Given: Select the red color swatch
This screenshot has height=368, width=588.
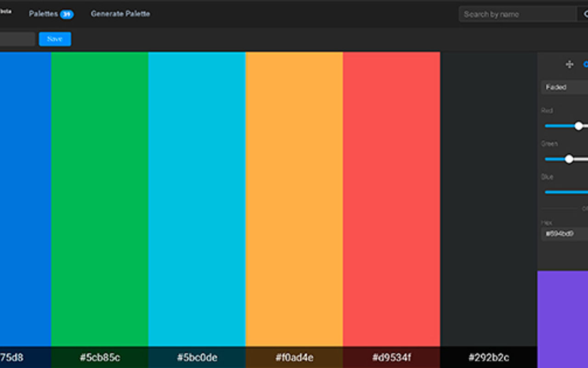Looking at the screenshot, I should 392,199.
